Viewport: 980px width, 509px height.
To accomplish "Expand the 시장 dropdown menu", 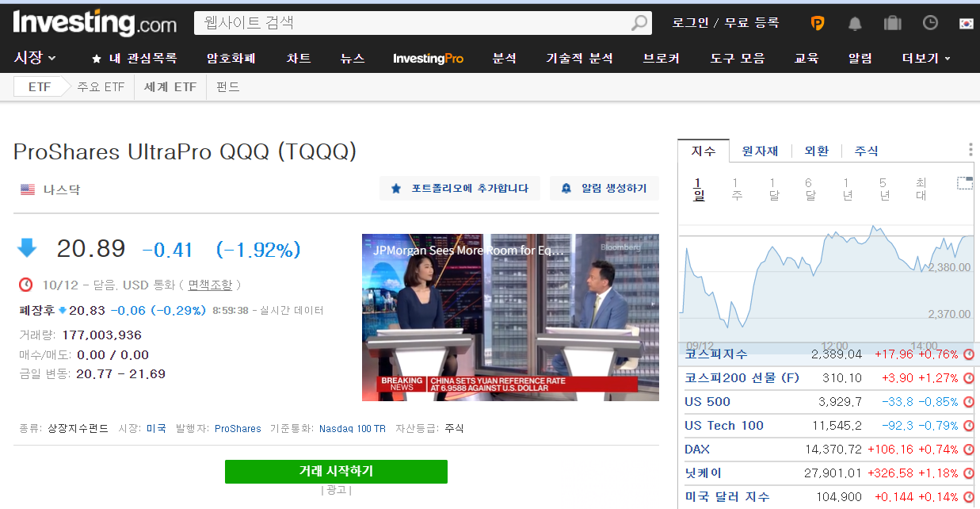I will (x=35, y=58).
